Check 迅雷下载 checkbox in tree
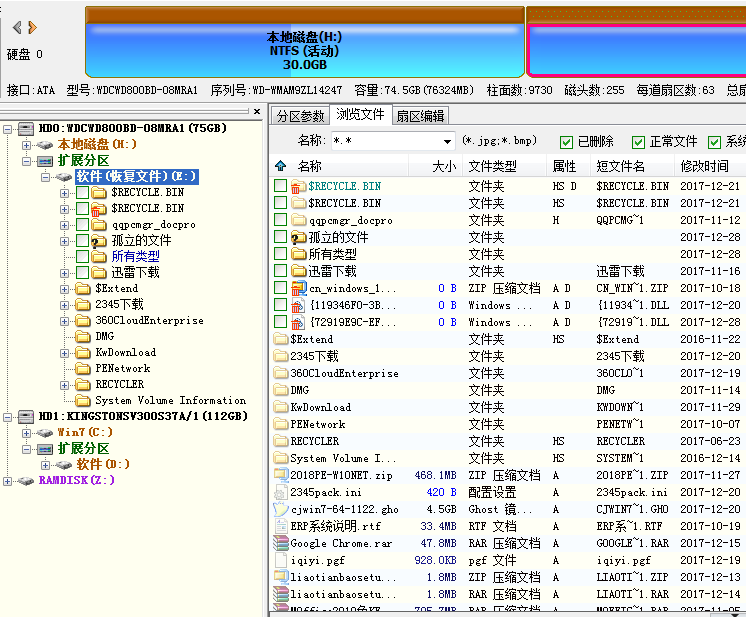Image resolution: width=746 pixels, height=617 pixels. pos(83,273)
